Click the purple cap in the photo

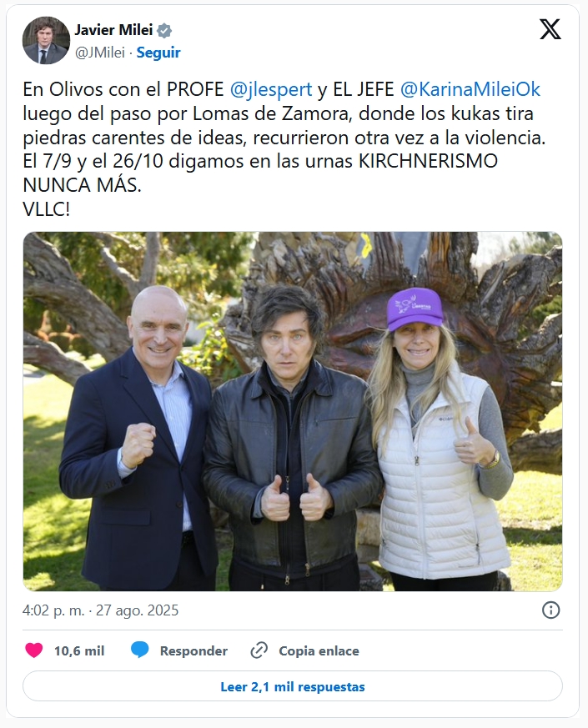pos(415,309)
